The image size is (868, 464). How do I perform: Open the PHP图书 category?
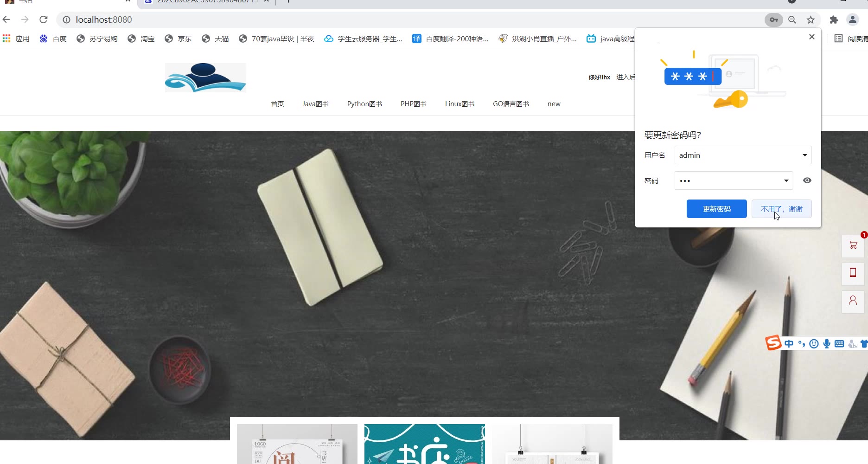click(414, 104)
